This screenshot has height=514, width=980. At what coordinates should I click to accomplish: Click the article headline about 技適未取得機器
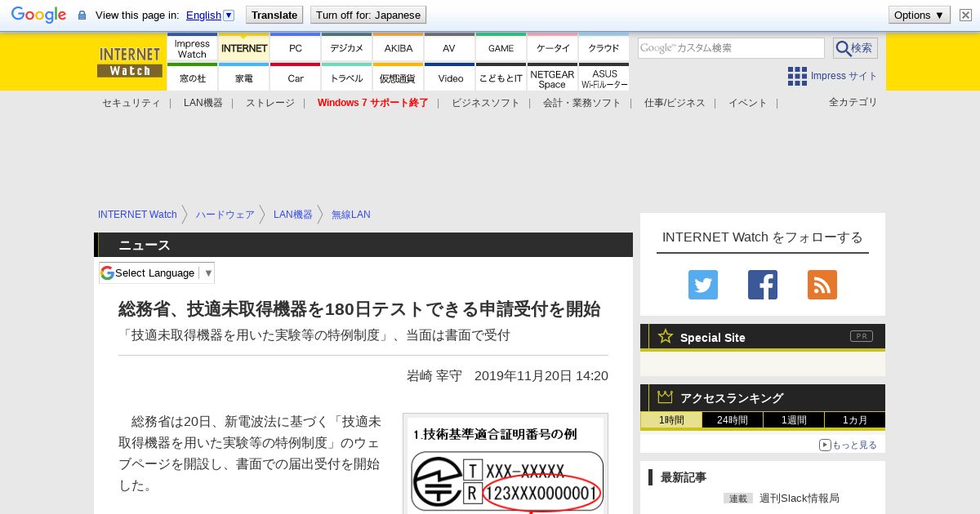tap(359, 309)
